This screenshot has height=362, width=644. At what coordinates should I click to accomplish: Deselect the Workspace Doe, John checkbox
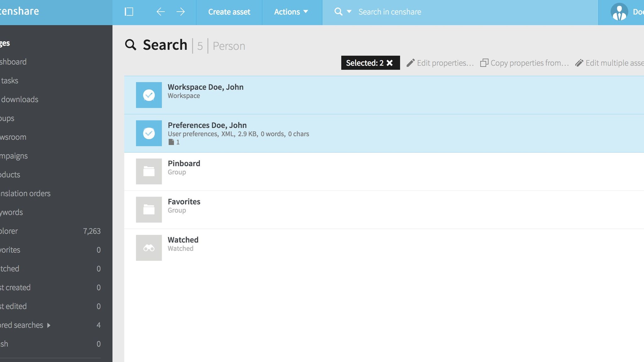point(149,95)
